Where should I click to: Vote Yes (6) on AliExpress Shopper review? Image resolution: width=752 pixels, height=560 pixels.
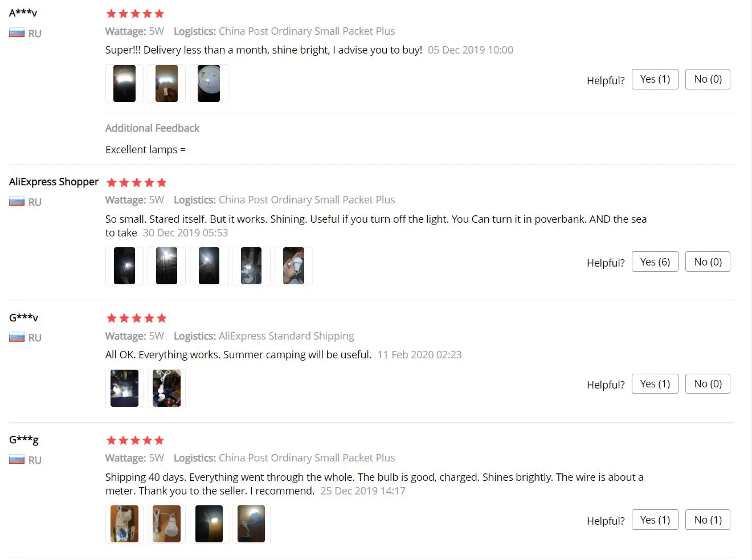click(x=655, y=262)
